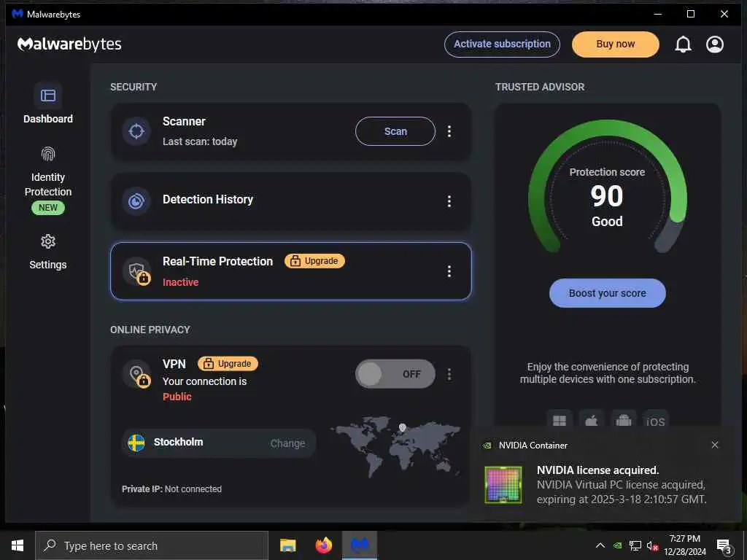Open Identity Protection fingerprint icon
Viewport: 747px width, 560px height.
pyautogui.click(x=47, y=154)
